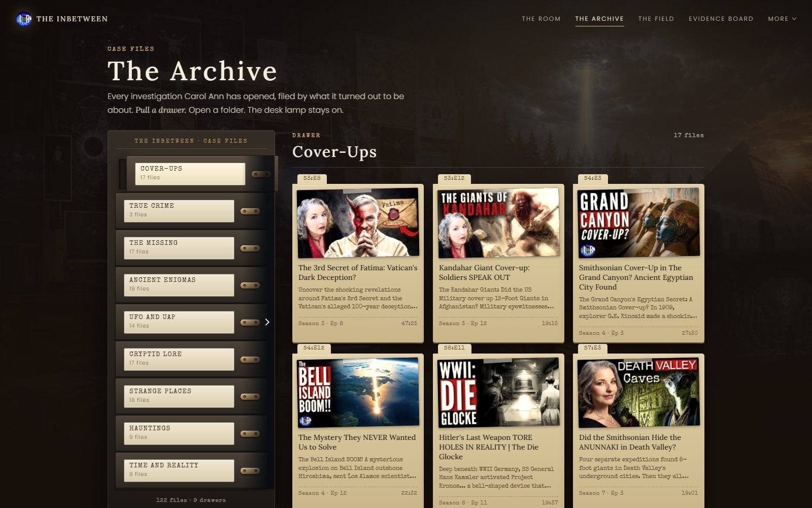Screen dimensions: 812x508
Task: Click The Inbetween site title
Action: pos(72,19)
